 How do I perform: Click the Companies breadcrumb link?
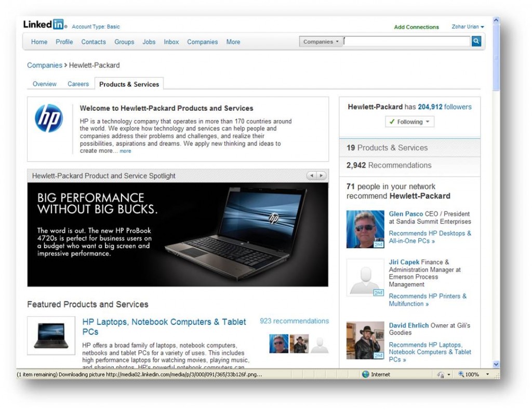point(45,65)
